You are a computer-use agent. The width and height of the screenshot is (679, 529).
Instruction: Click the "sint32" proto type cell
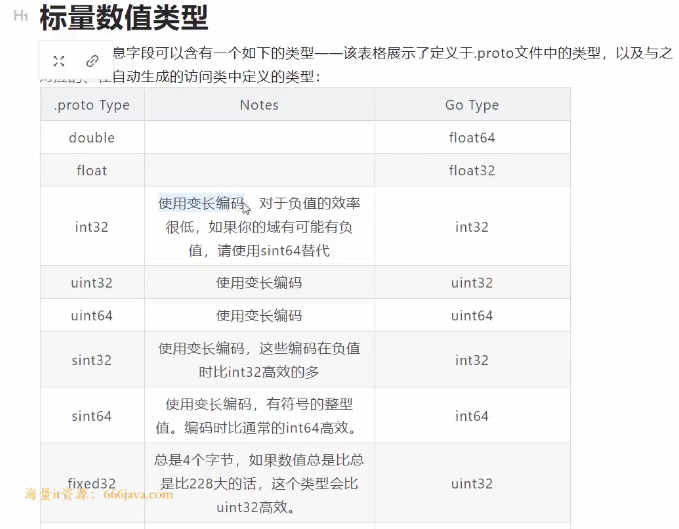92,360
